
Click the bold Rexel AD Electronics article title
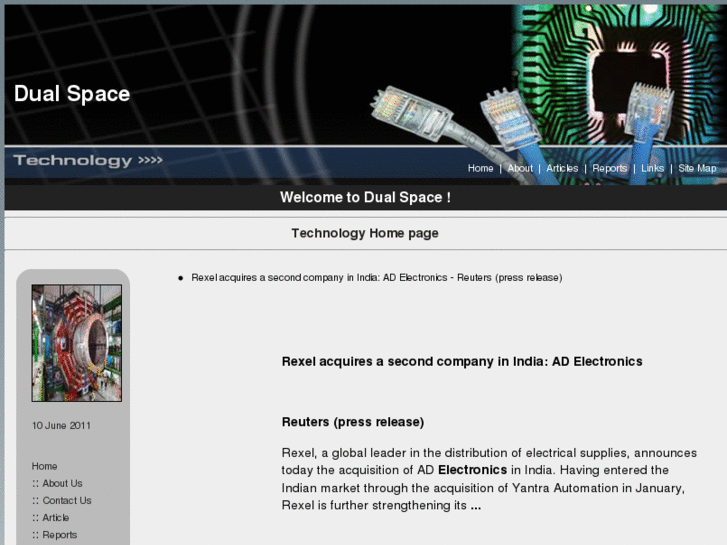[x=462, y=361]
